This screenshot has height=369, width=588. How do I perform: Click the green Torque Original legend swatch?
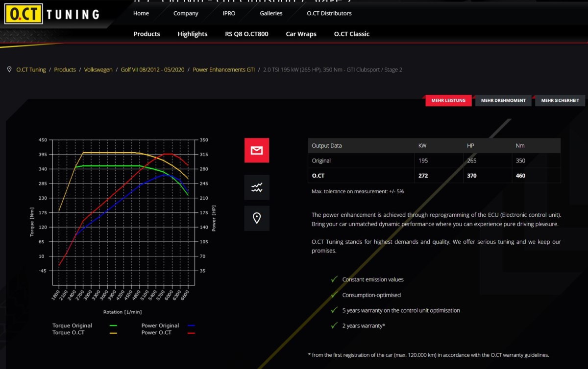pos(114,326)
